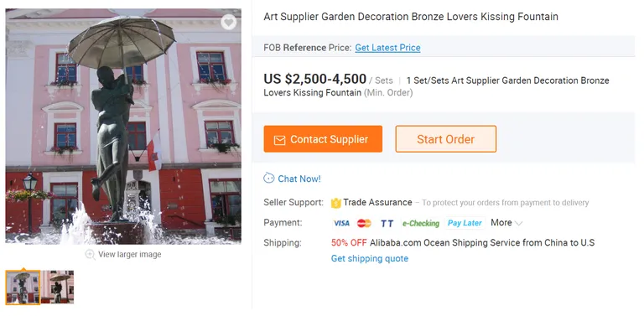644x316 pixels.
Task: Click the main kissing fountain product image
Action: coord(123,127)
